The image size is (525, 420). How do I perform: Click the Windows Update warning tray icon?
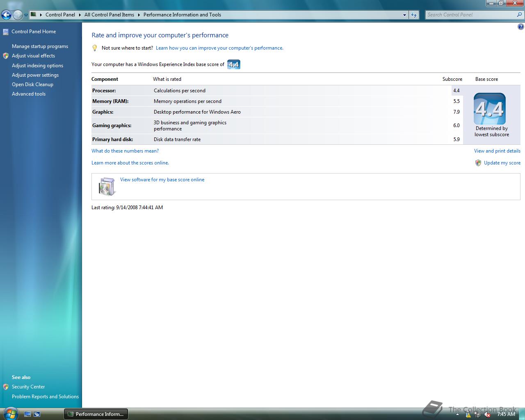(468, 414)
